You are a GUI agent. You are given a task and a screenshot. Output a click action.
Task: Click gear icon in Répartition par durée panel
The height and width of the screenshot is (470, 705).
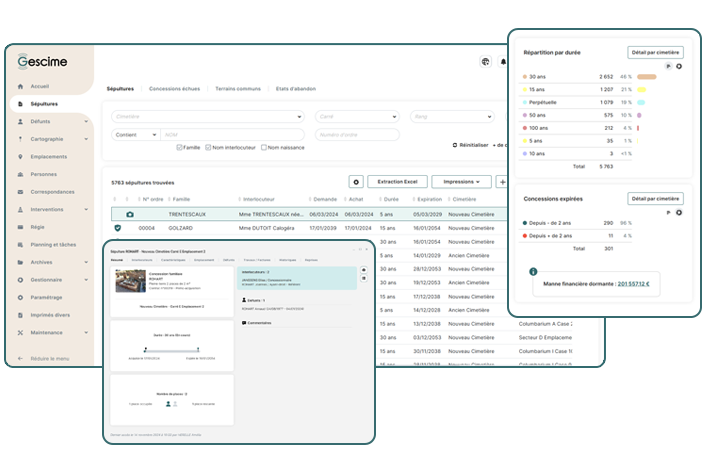coord(679,66)
